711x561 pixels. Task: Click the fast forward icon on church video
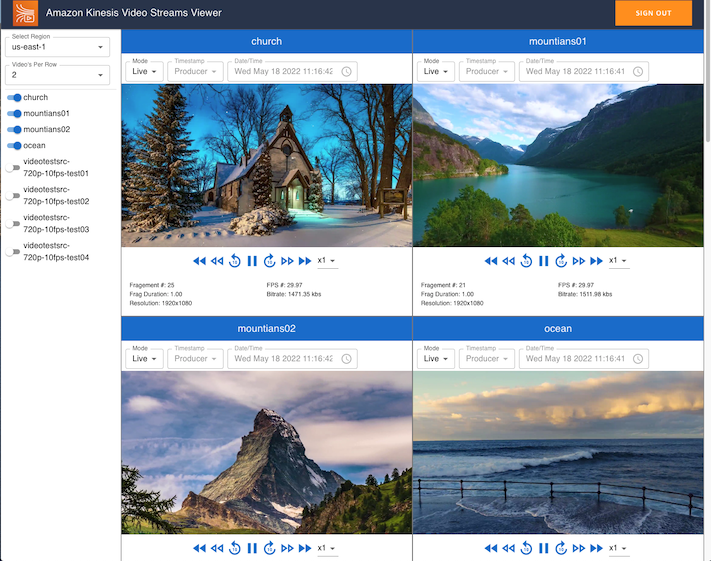pos(305,261)
